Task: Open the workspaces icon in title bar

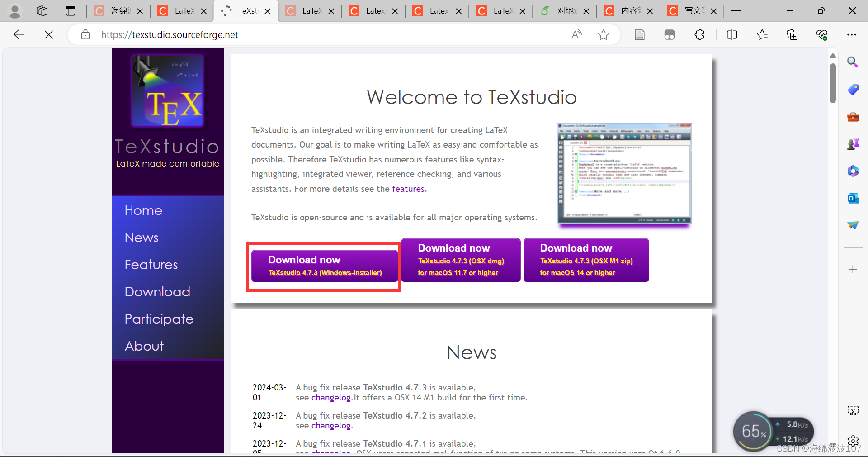Action: pos(42,11)
